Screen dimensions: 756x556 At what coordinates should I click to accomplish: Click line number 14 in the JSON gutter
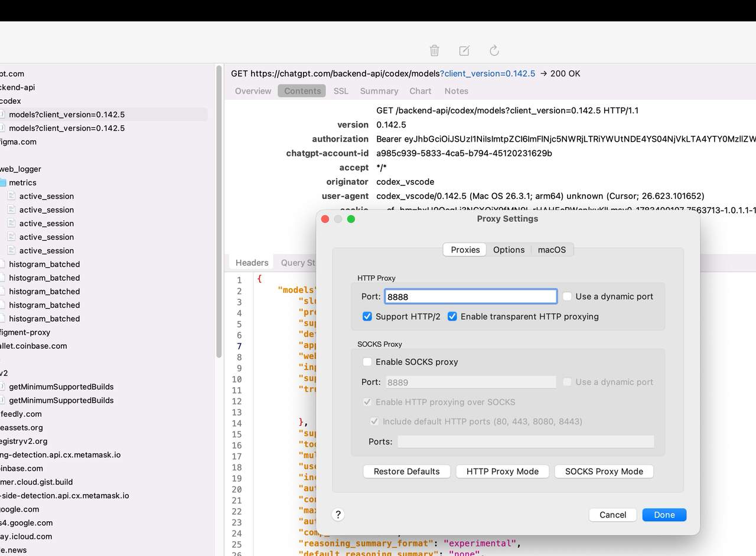point(237,423)
